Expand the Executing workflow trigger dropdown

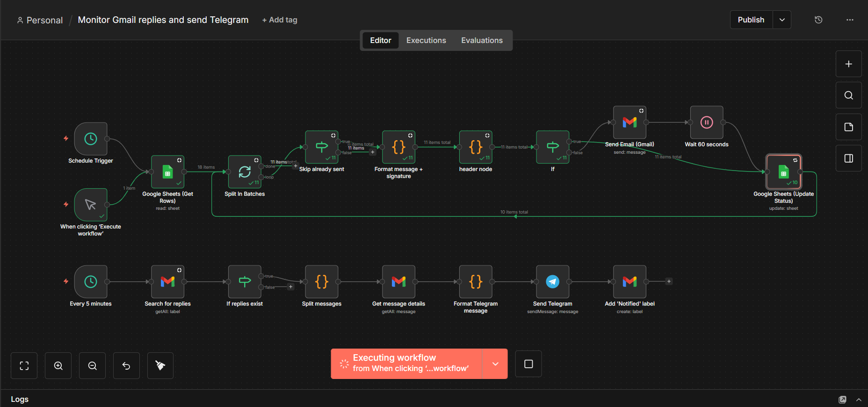coord(495,364)
